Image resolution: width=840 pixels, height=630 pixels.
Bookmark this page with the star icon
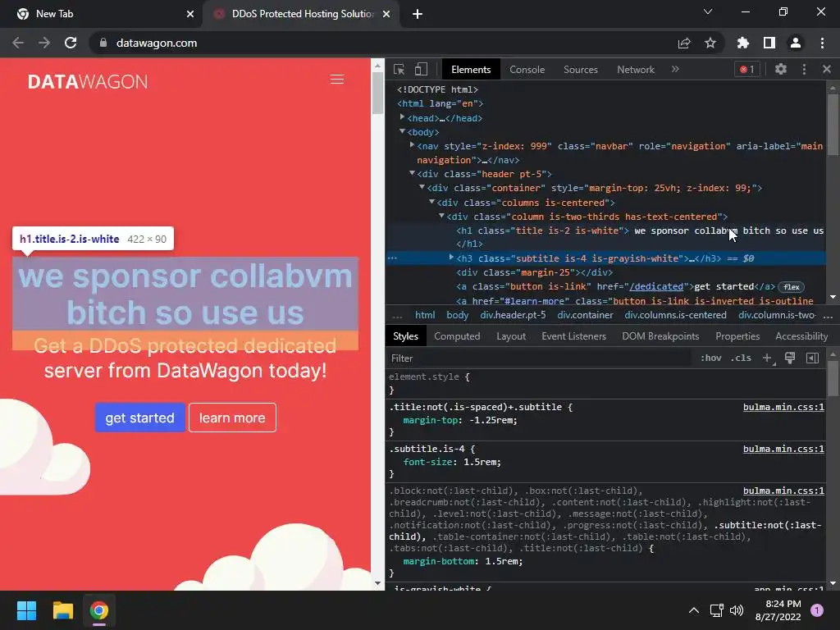pos(710,43)
